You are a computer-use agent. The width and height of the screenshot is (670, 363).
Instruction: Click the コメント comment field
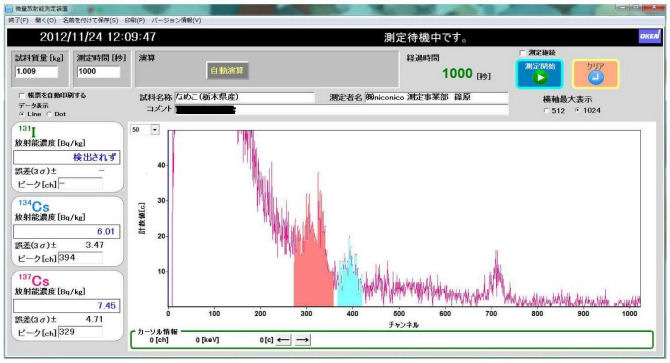pyautogui.click(x=341, y=109)
